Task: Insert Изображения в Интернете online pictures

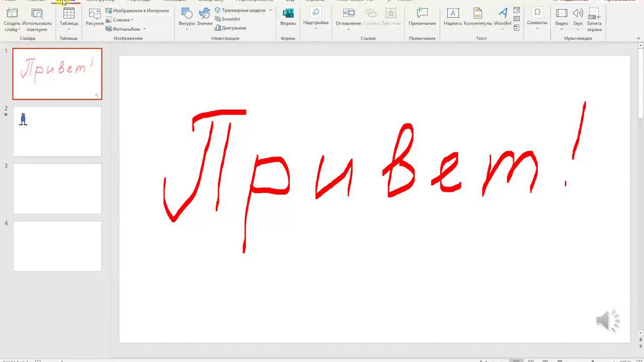Action: click(x=137, y=11)
